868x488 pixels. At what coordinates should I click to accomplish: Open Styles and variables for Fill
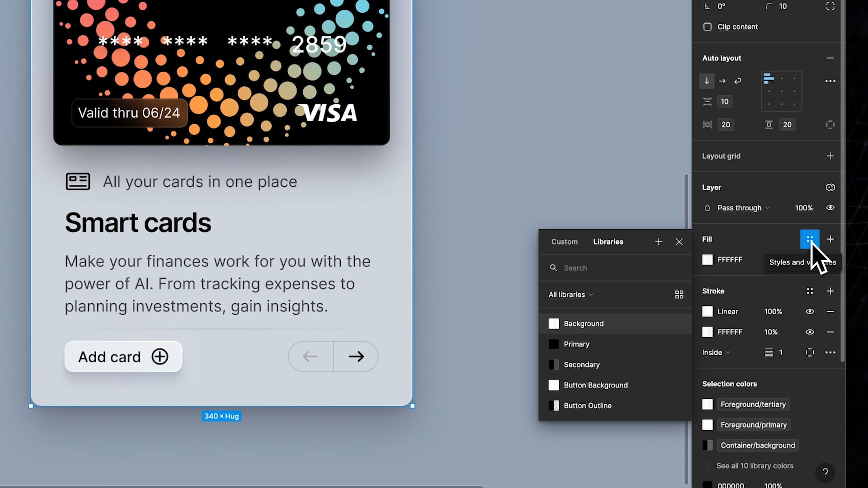click(810, 239)
